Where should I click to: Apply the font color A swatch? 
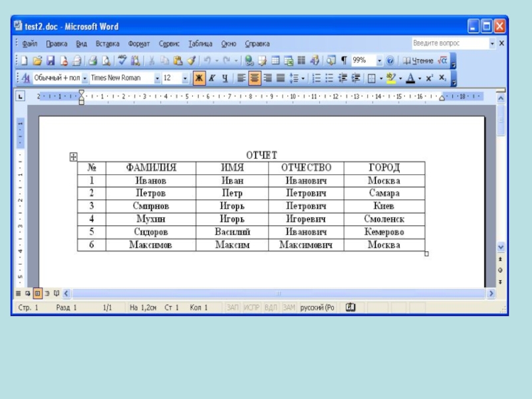click(410, 78)
